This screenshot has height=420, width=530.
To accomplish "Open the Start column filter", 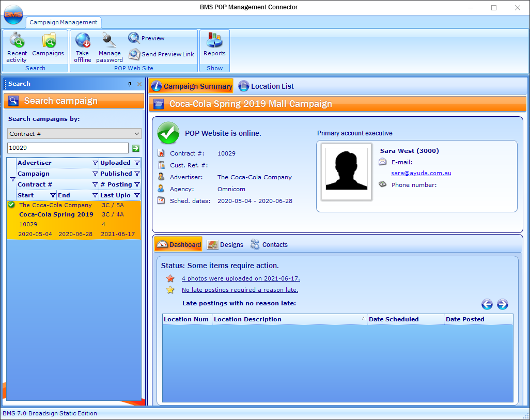I will (x=53, y=195).
